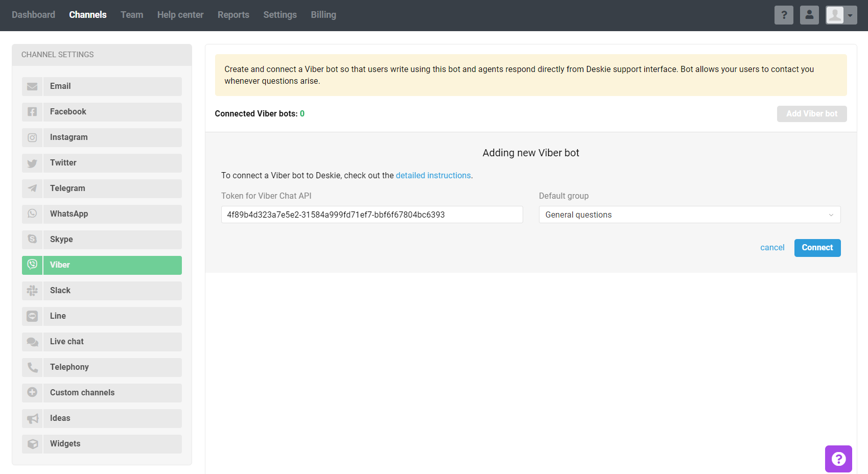Select the Instagram channel label

(69, 137)
